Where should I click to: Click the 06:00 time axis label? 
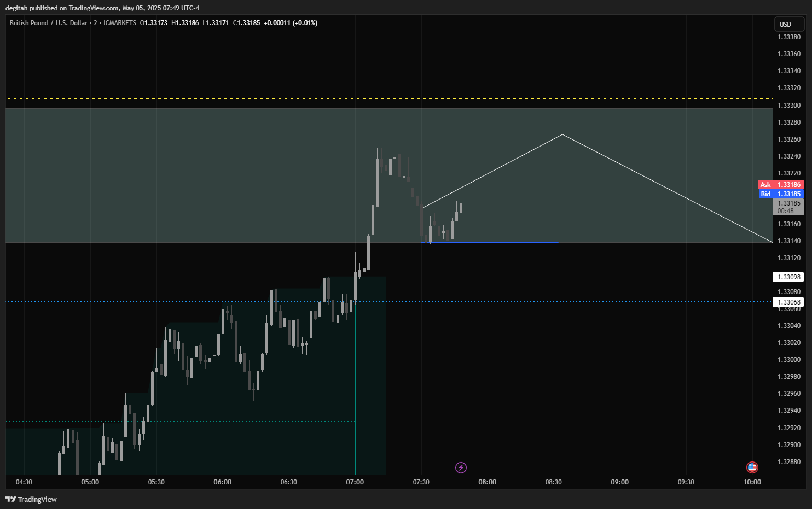tap(223, 482)
